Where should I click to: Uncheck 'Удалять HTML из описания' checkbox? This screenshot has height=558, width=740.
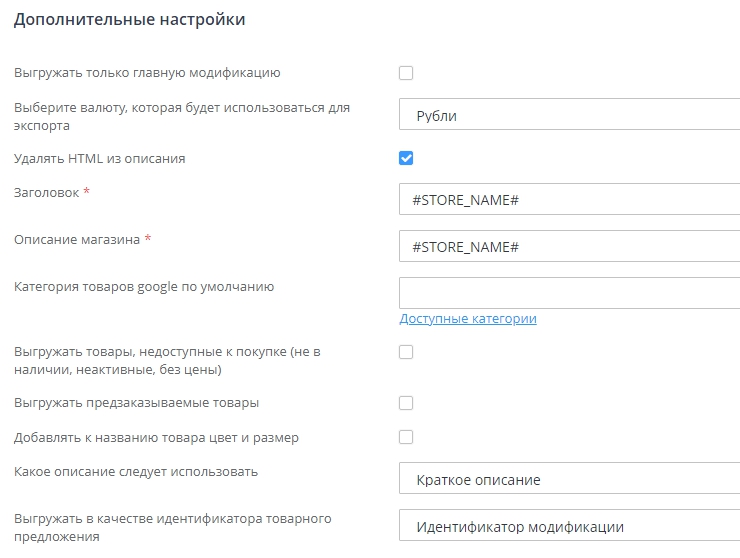pos(406,158)
